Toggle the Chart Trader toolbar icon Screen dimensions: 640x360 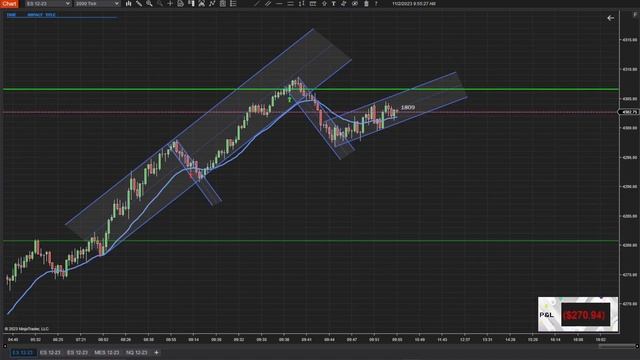191,4
